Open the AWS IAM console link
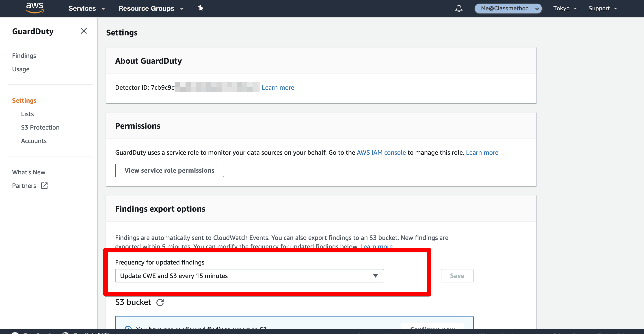 381,152
